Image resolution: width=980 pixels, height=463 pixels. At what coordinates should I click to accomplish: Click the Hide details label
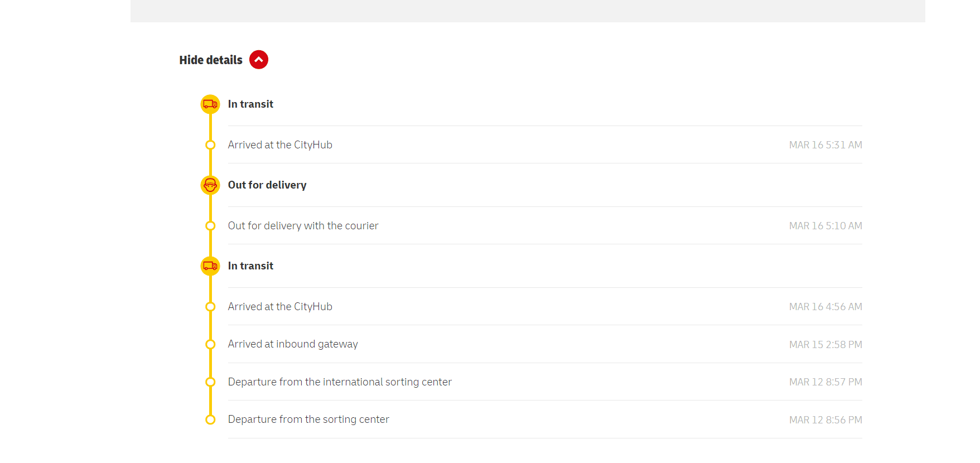211,60
